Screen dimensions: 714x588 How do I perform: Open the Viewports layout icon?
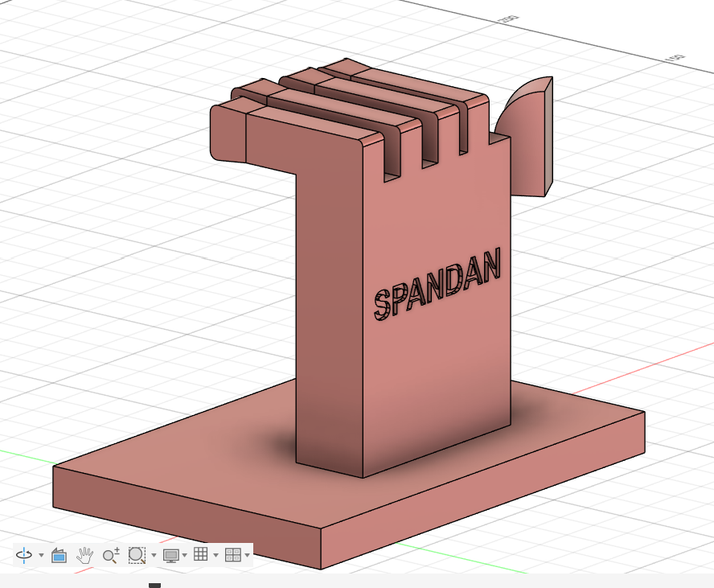click(232, 555)
